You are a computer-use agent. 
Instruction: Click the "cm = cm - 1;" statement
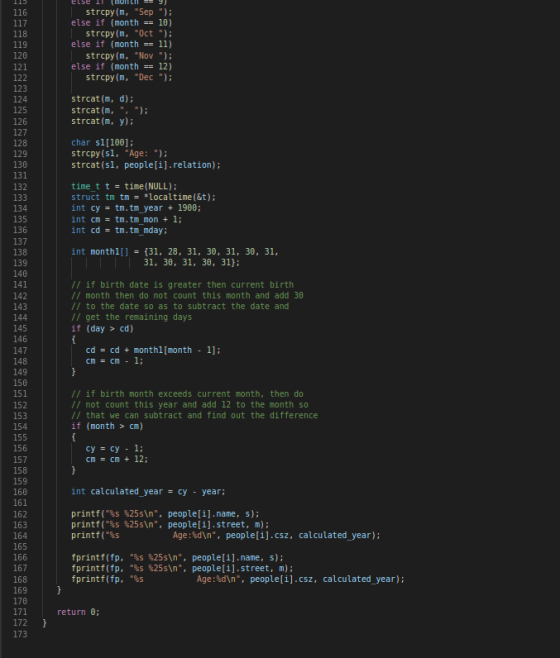click(114, 361)
